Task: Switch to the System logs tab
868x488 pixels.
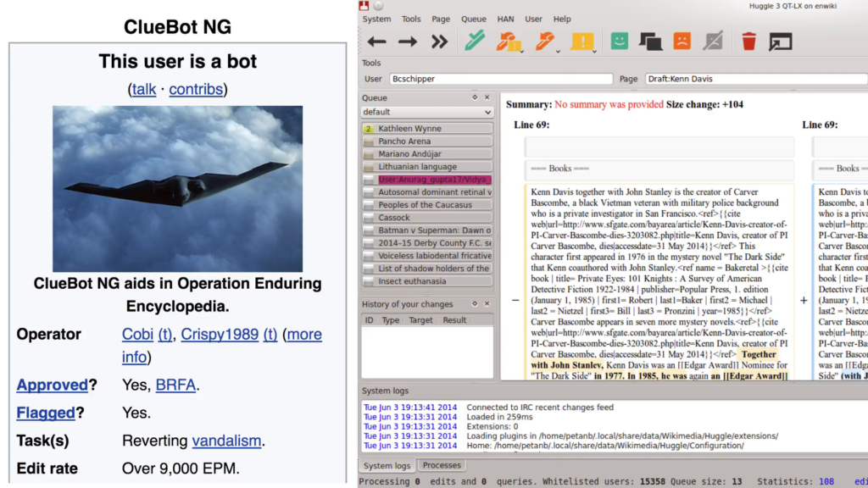Action: tap(387, 466)
